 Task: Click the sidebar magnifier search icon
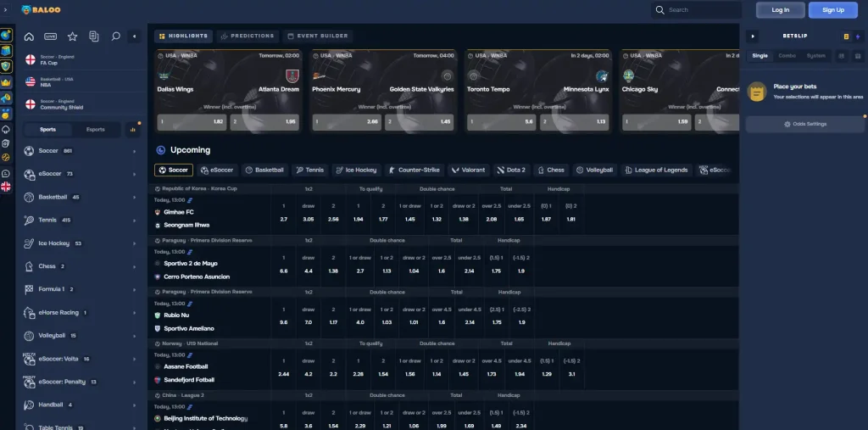pyautogui.click(x=115, y=36)
